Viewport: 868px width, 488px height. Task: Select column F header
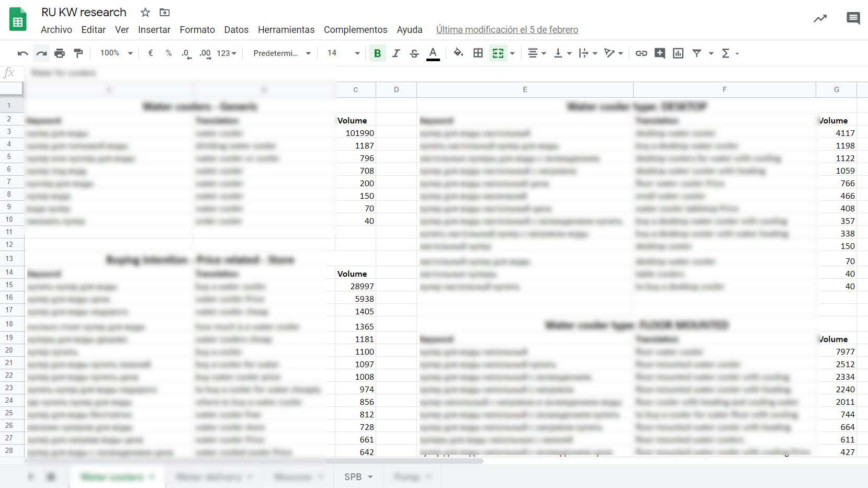(x=725, y=89)
